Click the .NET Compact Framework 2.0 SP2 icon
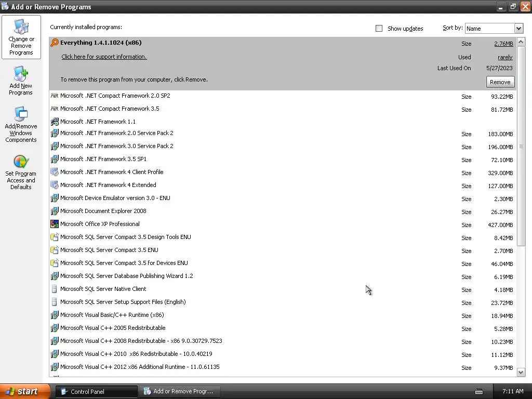Screen dimensions: 532x399 [54, 96]
